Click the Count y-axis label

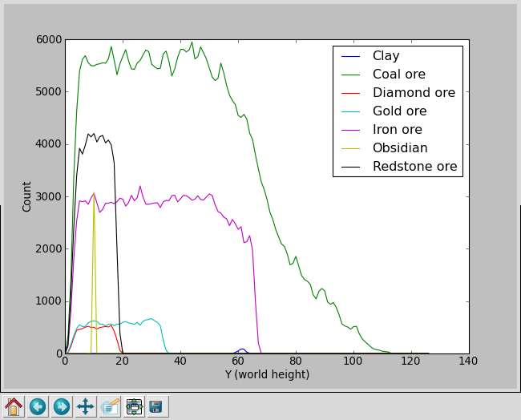coord(27,196)
